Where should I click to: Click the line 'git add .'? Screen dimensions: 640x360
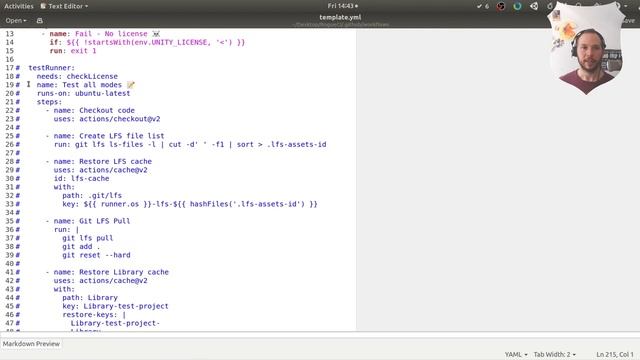point(81,247)
